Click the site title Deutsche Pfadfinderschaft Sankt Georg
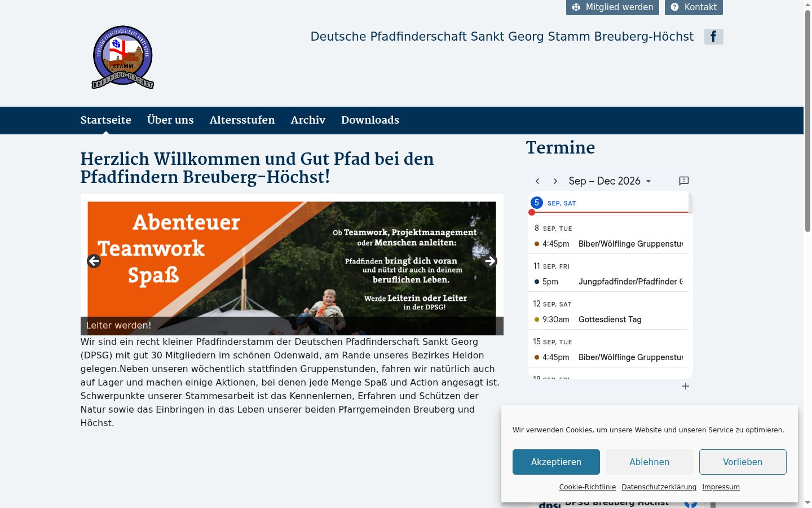Viewport: 812px width, 508px height. coord(502,37)
